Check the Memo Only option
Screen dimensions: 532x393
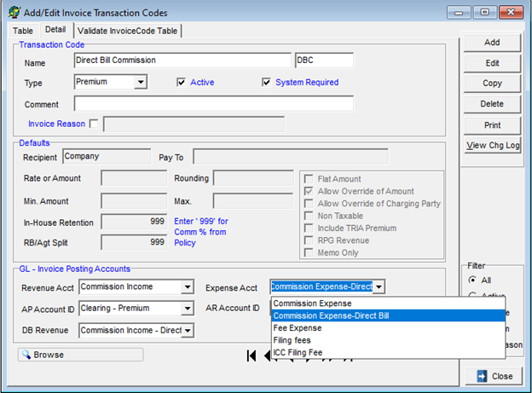pos(309,252)
